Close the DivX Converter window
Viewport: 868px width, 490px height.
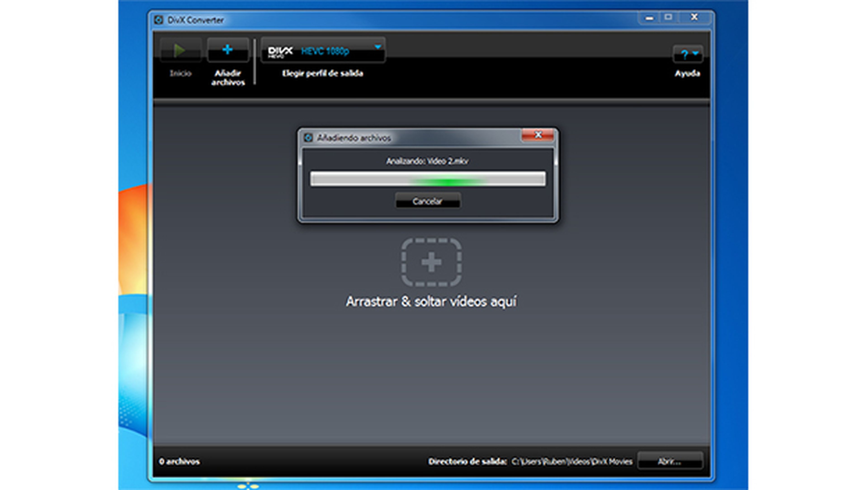[x=694, y=17]
